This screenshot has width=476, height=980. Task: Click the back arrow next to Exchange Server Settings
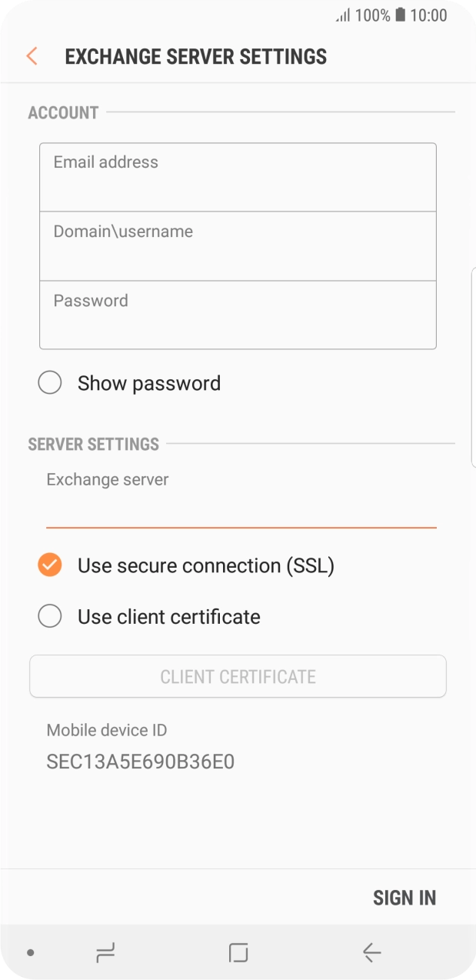point(31,56)
